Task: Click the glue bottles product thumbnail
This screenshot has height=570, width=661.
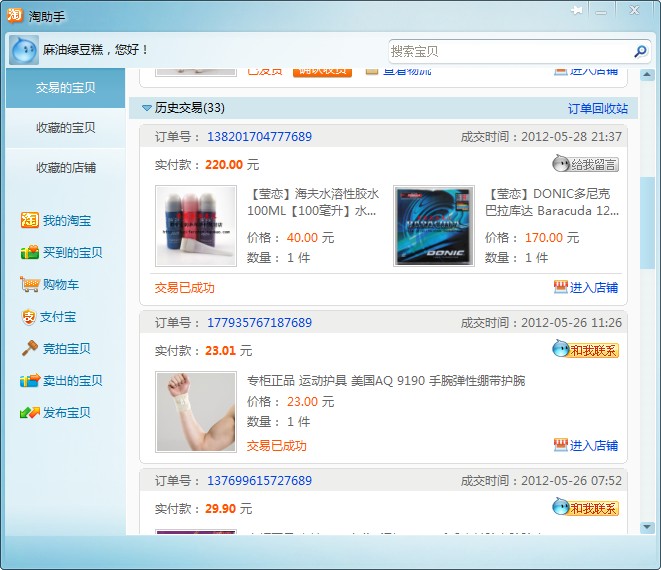Action: [196, 226]
